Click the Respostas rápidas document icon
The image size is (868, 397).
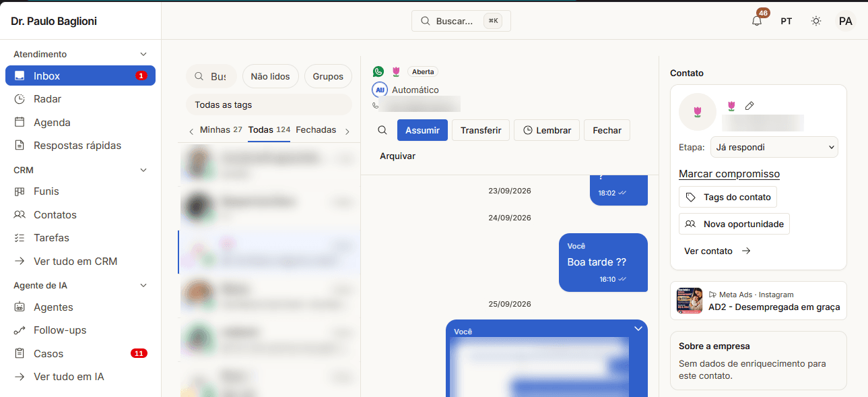point(20,146)
